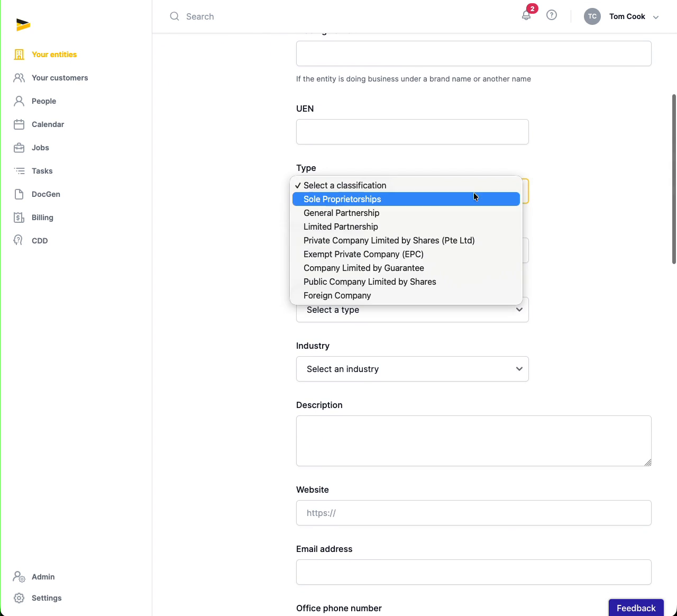Viewport: 677px width, 616px height.
Task: Click the yellow app logo icon
Action: (23, 24)
